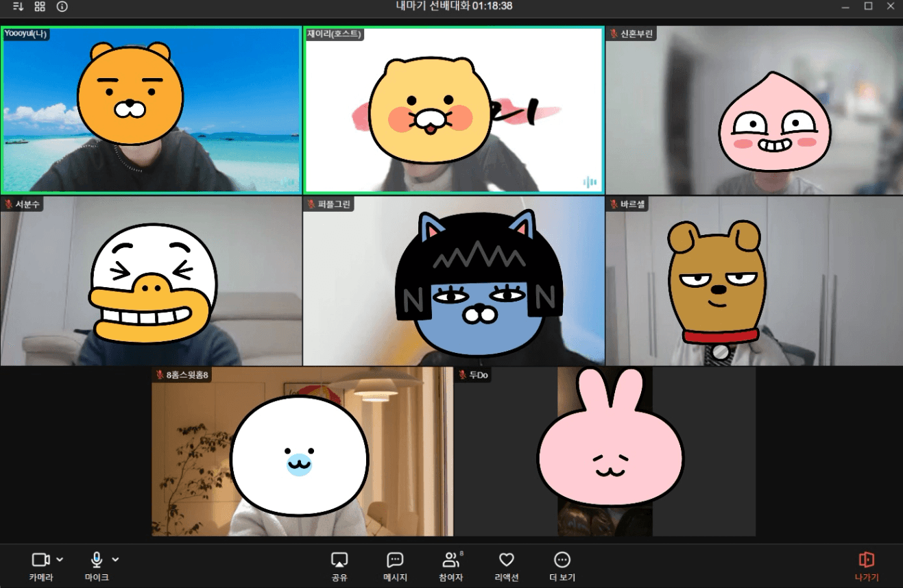Maximize the meeting window
This screenshot has height=588, width=903.
point(868,6)
